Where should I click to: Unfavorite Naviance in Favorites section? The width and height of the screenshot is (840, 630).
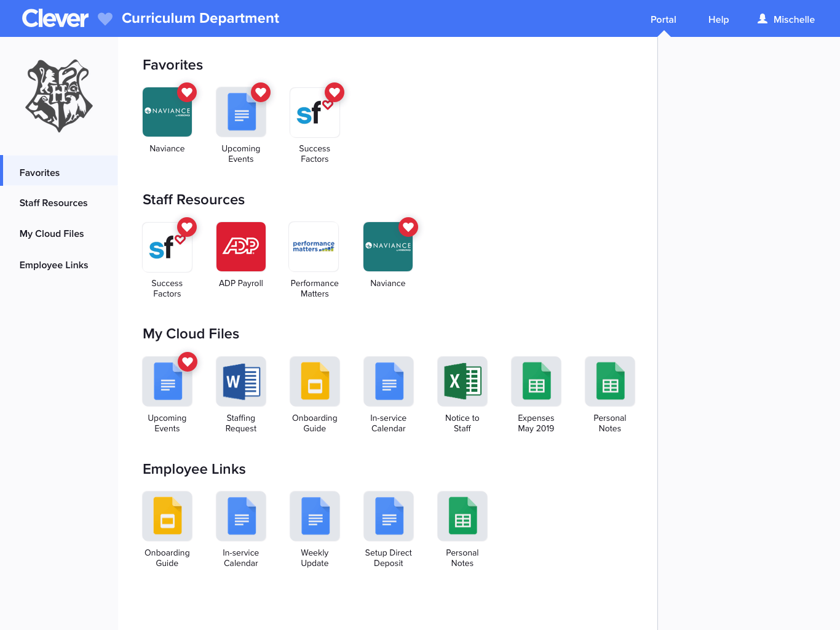tap(187, 92)
